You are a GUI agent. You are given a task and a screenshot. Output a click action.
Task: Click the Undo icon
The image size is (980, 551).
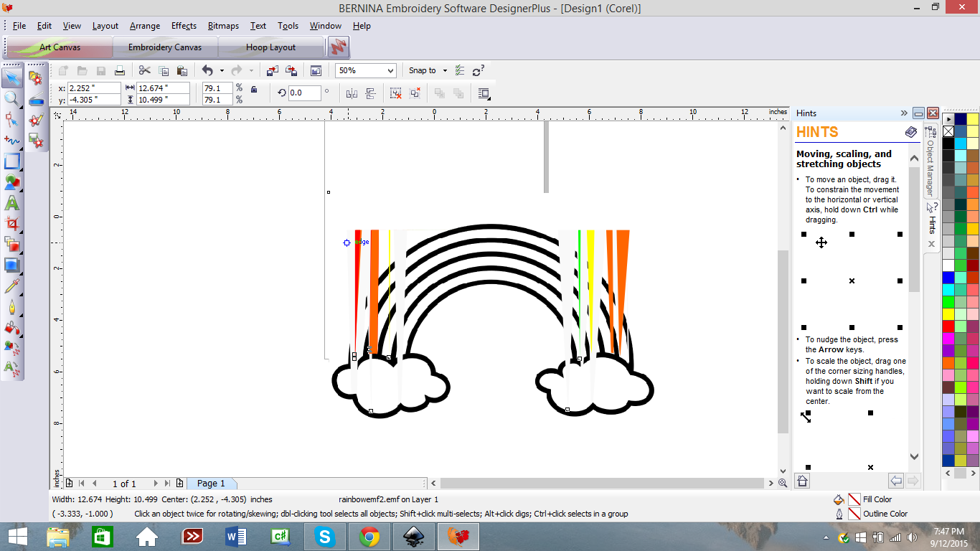(209, 70)
